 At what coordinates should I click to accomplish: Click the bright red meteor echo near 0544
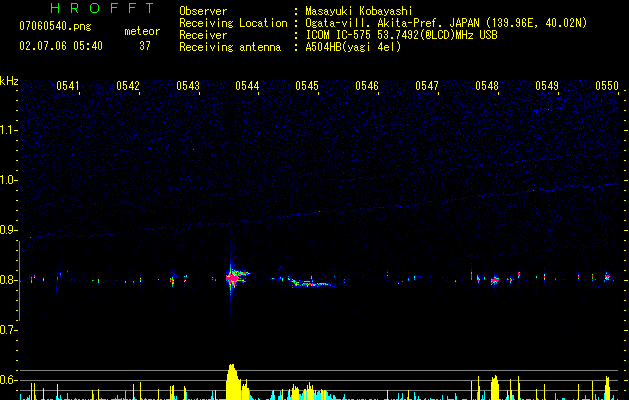[232, 278]
